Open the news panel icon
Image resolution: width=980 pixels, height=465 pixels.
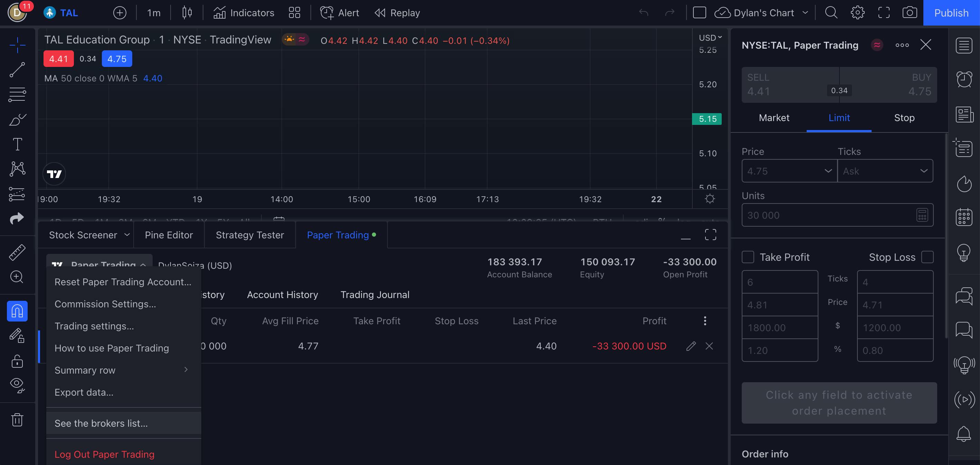click(964, 114)
